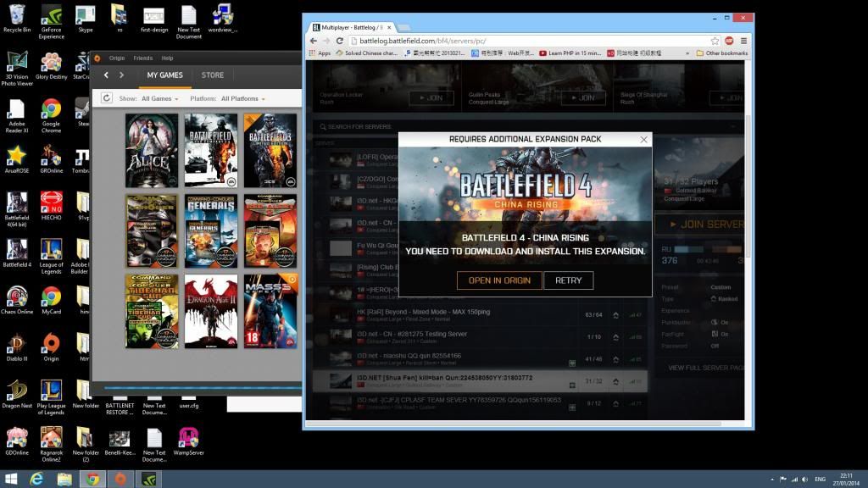Open the first-design desktop file
The width and height of the screenshot is (868, 488).
pyautogui.click(x=154, y=19)
